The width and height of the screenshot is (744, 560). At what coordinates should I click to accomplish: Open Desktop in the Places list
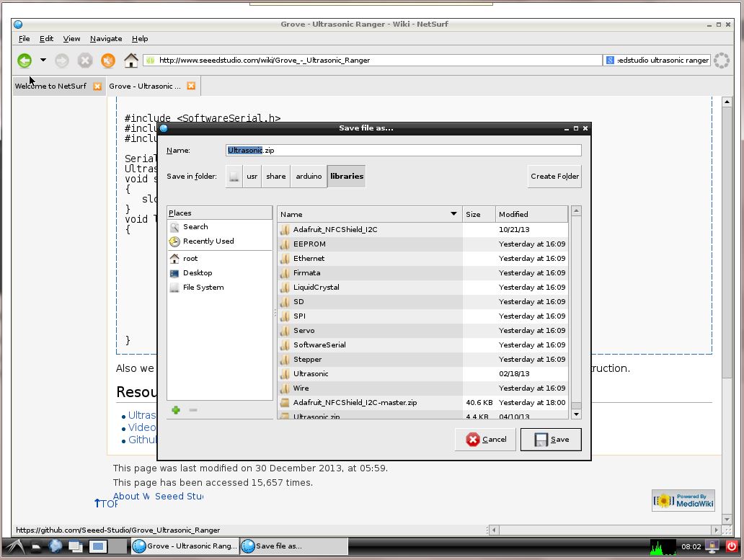(x=220, y=272)
